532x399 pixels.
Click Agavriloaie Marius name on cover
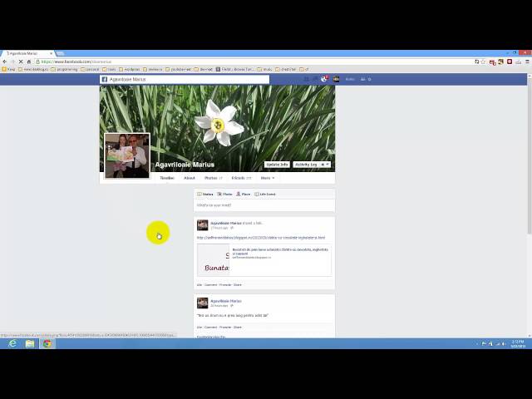[x=185, y=165]
